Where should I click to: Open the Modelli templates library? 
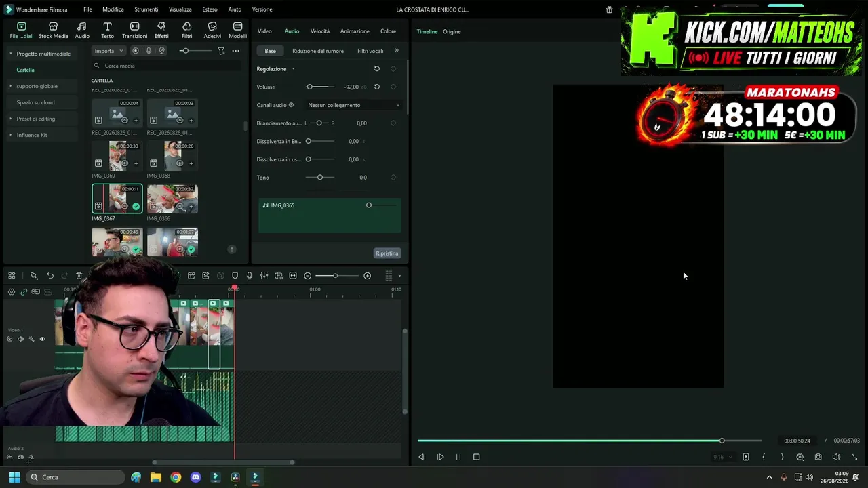(237, 30)
